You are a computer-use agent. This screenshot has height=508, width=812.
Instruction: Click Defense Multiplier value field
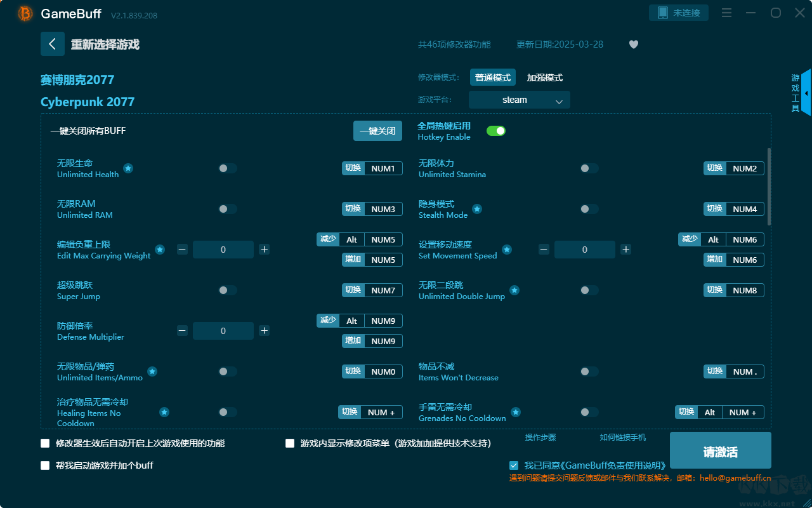coord(223,331)
